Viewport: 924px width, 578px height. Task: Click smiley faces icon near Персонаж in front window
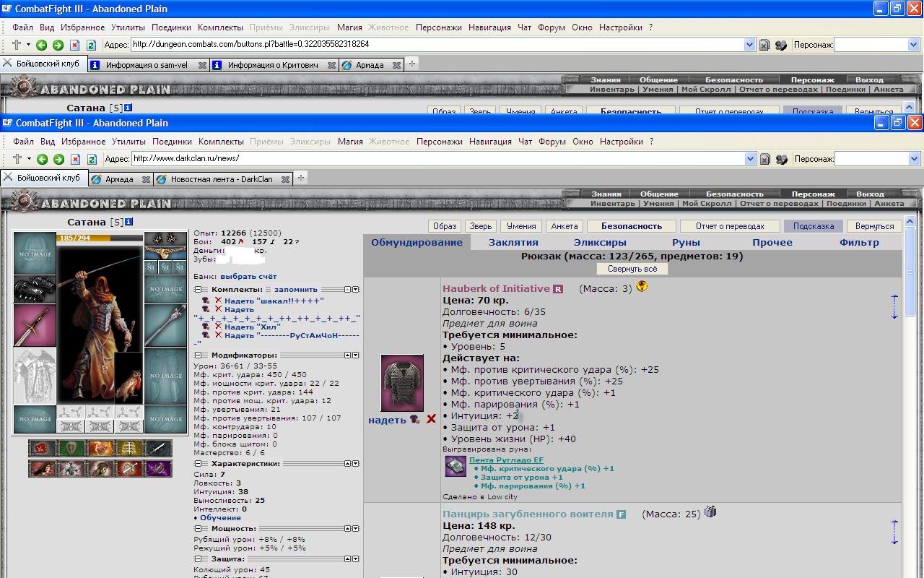pyautogui.click(x=781, y=159)
